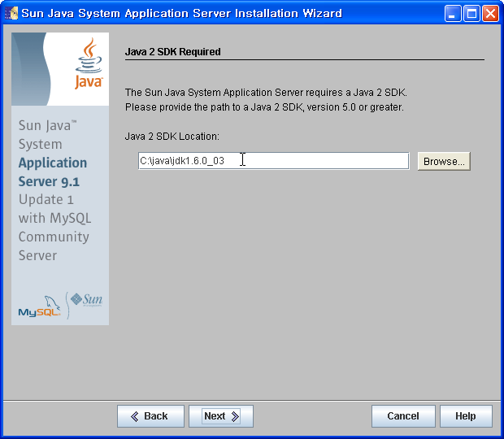This screenshot has width=504, height=439.
Task: Minimize the installation wizard window
Action: (453, 14)
